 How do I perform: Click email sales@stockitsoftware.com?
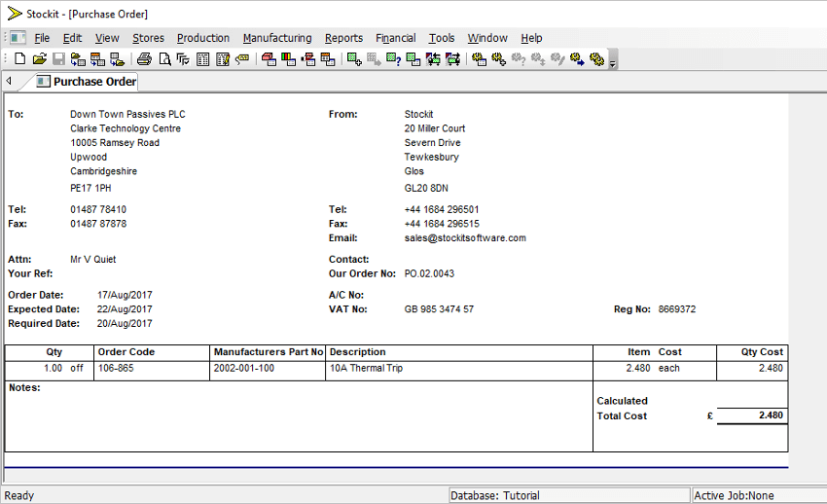465,237
